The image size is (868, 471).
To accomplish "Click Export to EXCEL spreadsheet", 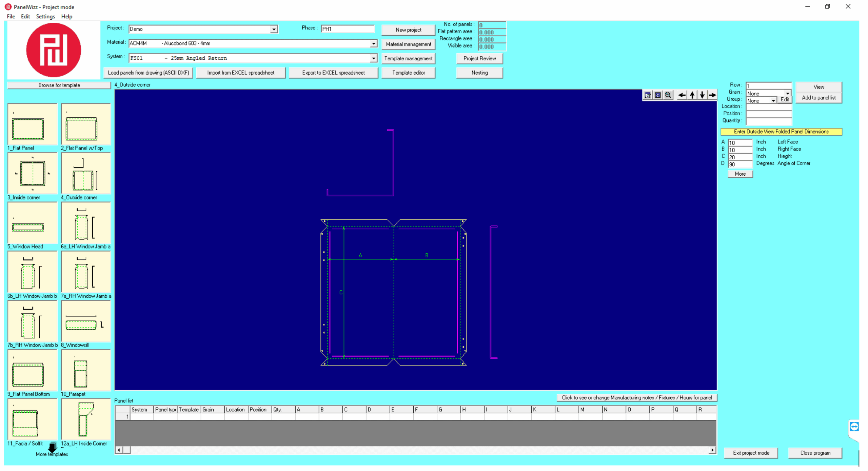I will click(333, 73).
